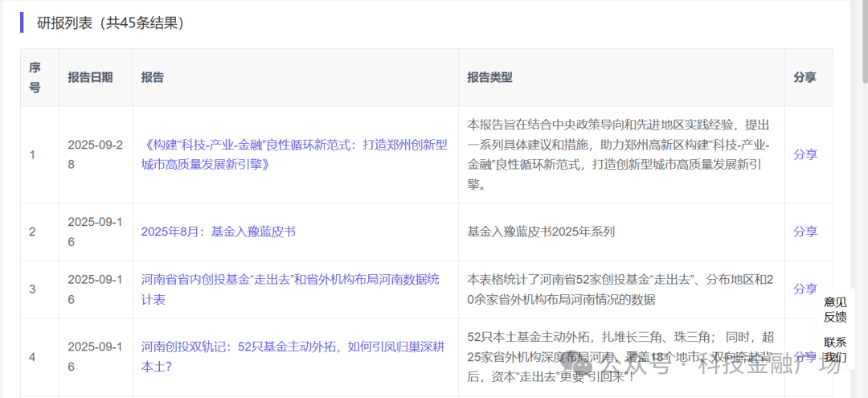Image resolution: width=868 pixels, height=398 pixels.
Task: Share the 基金入豫蓝皮书 report in row 2
Action: point(805,232)
